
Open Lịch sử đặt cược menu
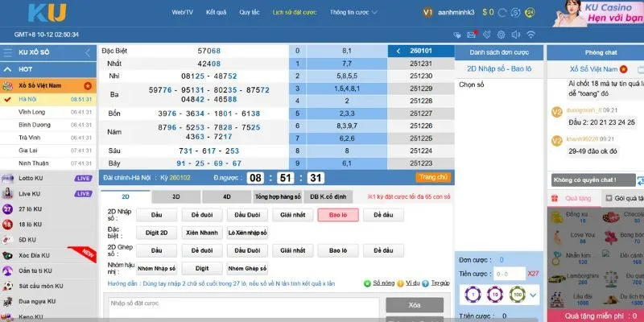pyautogui.click(x=295, y=12)
